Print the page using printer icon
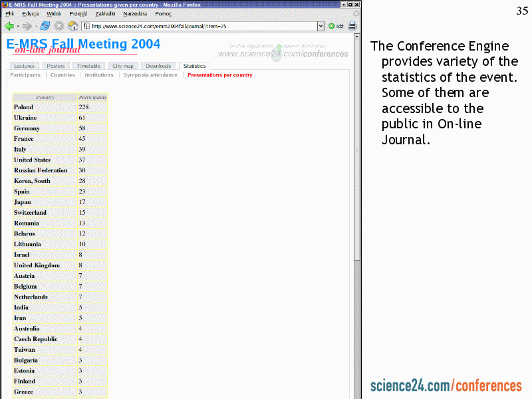 coord(352,26)
